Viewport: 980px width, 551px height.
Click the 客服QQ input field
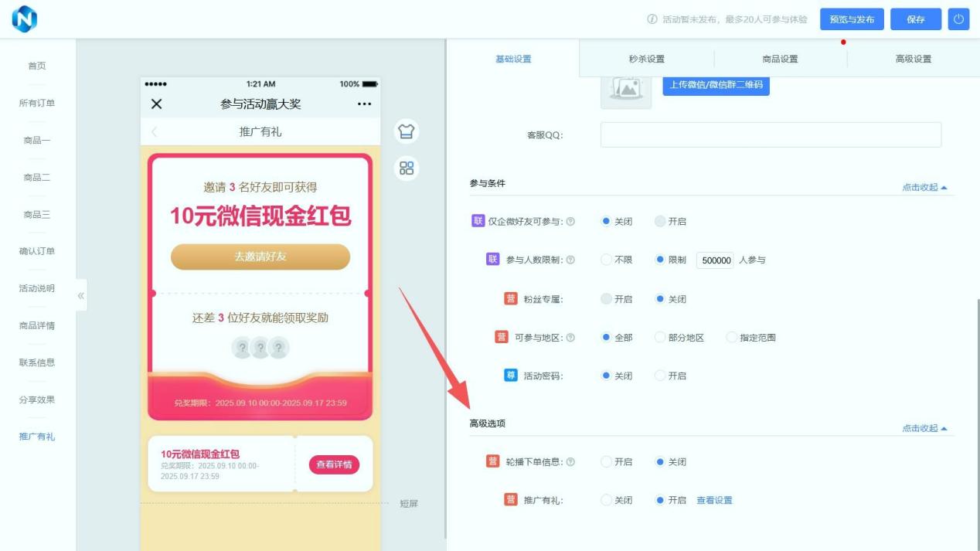771,135
